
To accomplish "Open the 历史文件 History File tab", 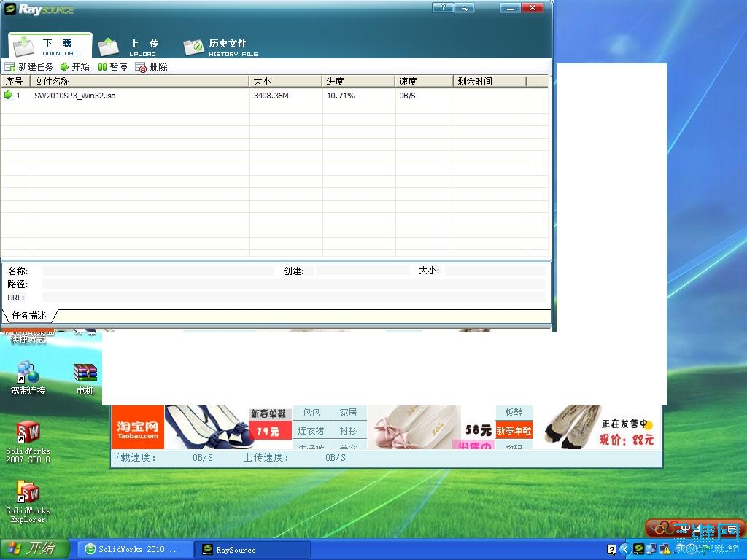I will click(x=220, y=47).
